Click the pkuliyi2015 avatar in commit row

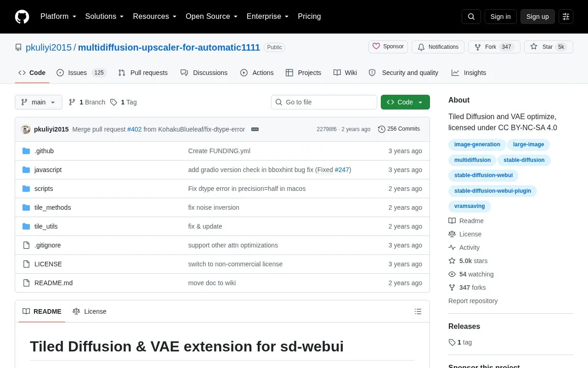(26, 129)
